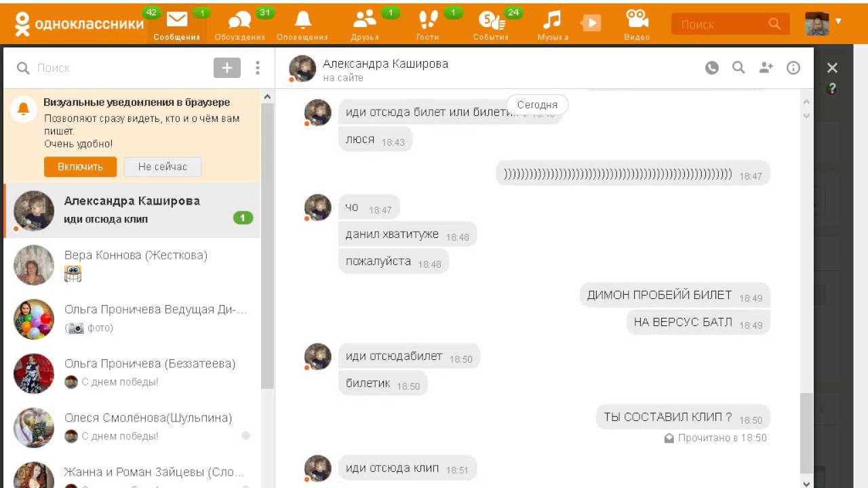Open the Видео video section

point(637,25)
